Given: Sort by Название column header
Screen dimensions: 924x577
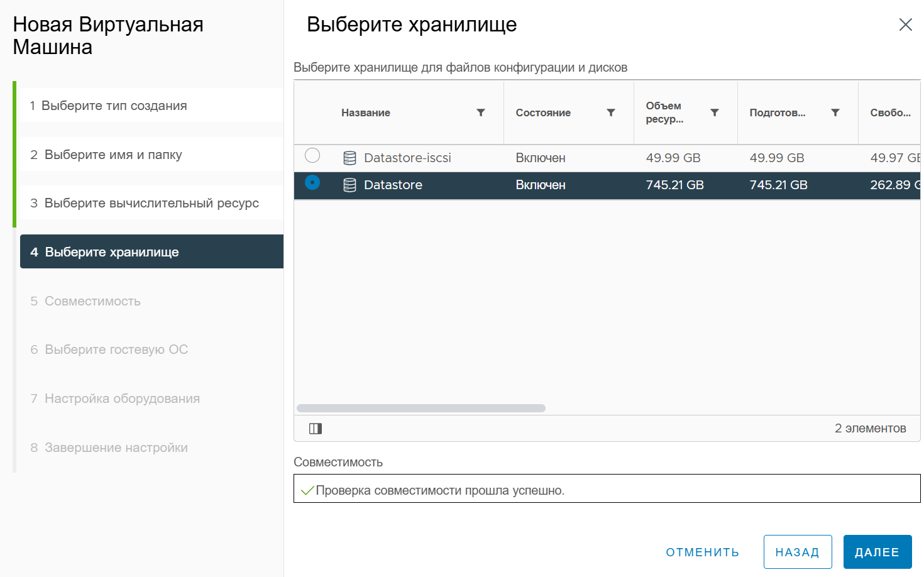Looking at the screenshot, I should pos(366,113).
